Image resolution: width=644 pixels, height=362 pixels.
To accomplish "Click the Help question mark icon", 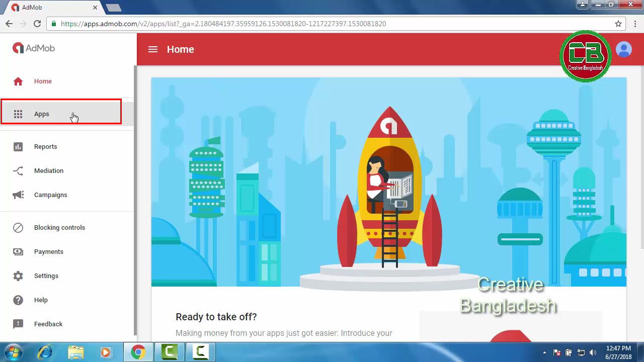I will point(18,300).
